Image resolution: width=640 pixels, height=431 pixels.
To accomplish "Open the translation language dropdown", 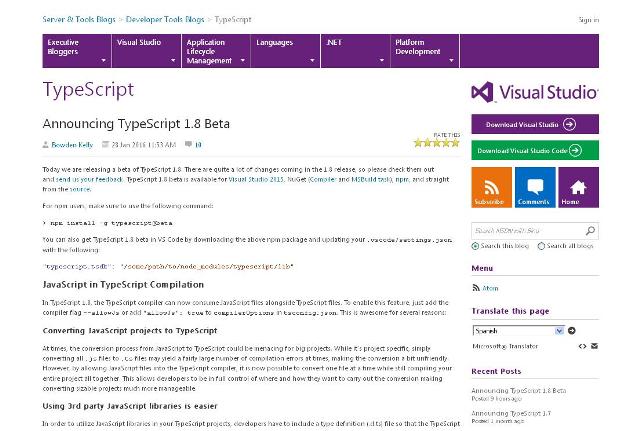I will [x=518, y=331].
